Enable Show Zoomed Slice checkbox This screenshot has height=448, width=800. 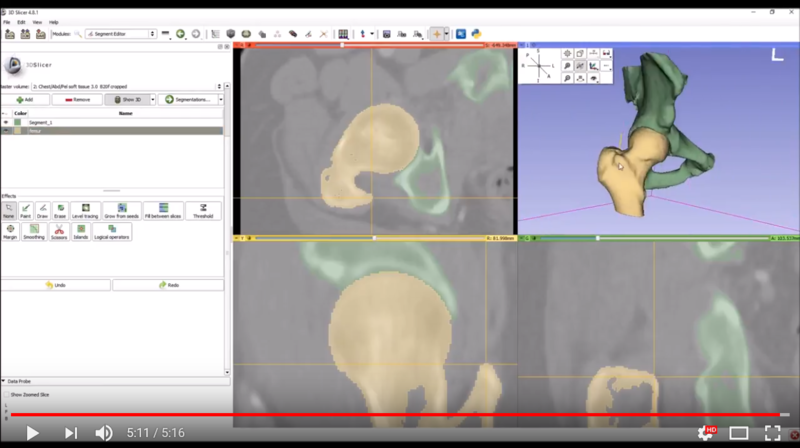coord(5,394)
